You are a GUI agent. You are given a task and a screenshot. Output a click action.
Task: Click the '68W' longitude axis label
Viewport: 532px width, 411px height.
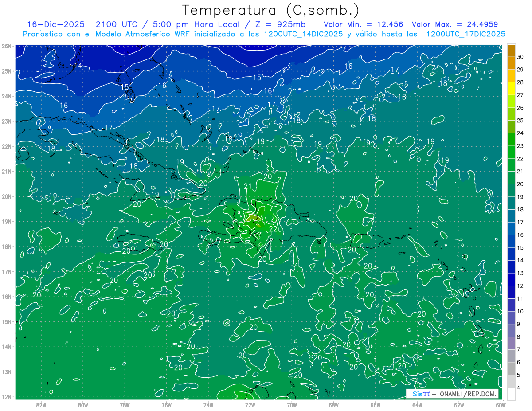pos(334,405)
